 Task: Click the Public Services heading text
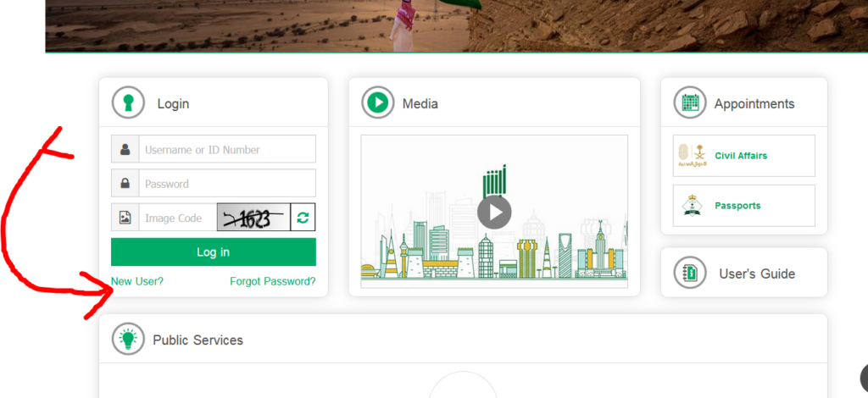pos(198,340)
